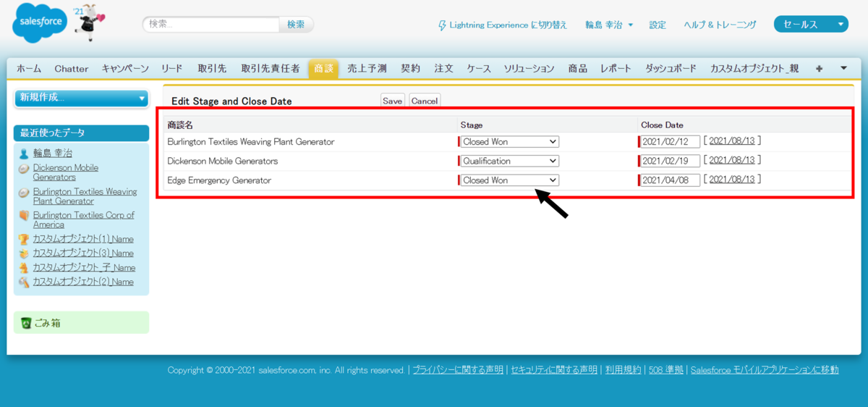
Task: Open the カスタムオブジェクト(2) Name recent link
Action: [83, 282]
